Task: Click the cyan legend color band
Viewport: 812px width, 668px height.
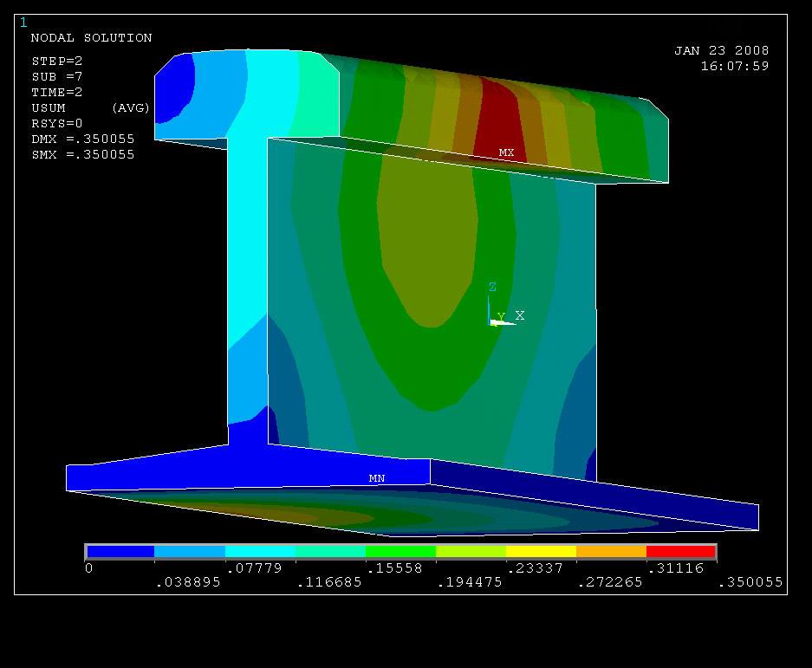Action: (261, 552)
